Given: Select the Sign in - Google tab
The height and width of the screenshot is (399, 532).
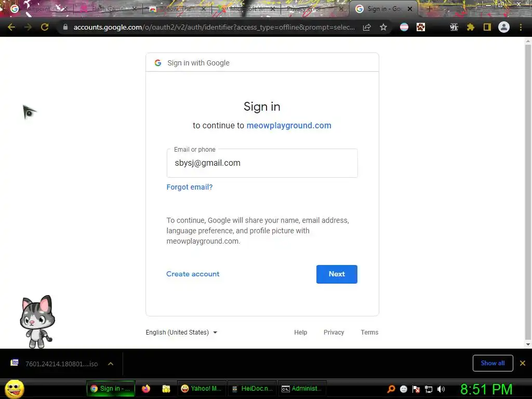Looking at the screenshot, I should 384,9.
